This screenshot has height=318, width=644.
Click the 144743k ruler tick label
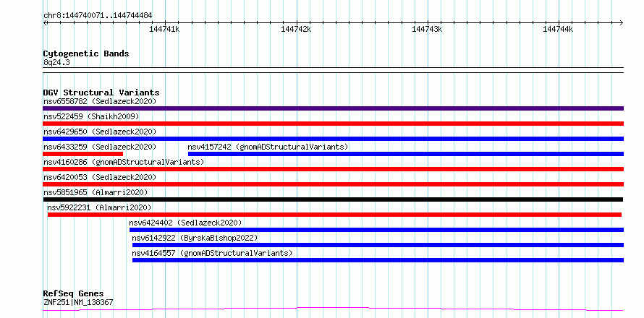point(427,29)
